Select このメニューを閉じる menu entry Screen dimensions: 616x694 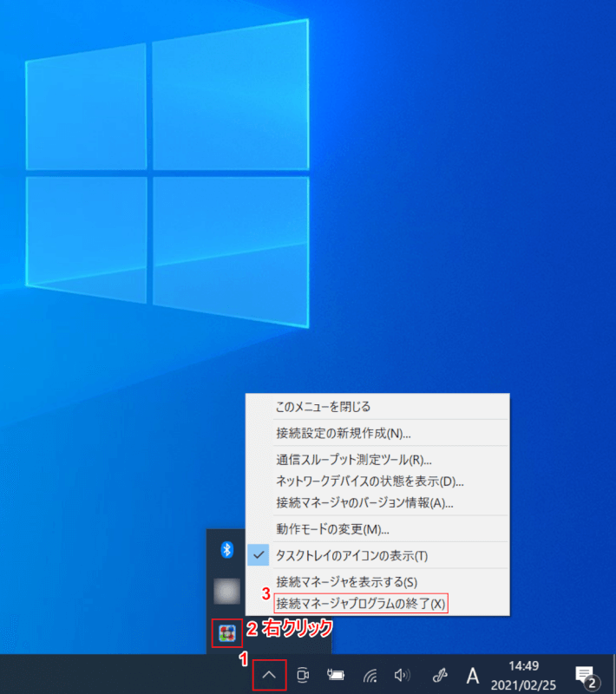[322, 406]
